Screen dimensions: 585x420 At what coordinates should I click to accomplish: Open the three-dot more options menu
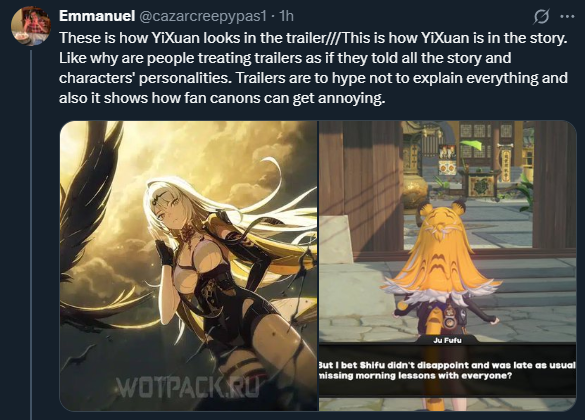[567, 16]
